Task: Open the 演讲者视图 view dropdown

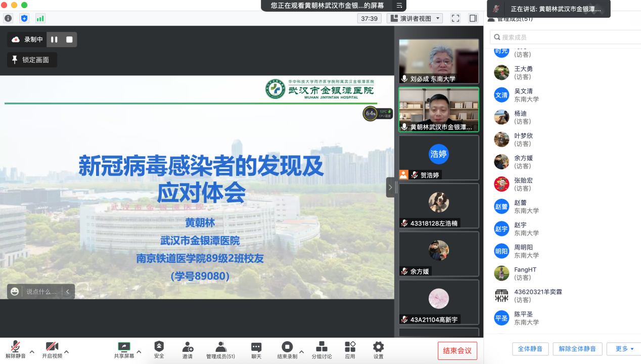Action: pyautogui.click(x=415, y=18)
